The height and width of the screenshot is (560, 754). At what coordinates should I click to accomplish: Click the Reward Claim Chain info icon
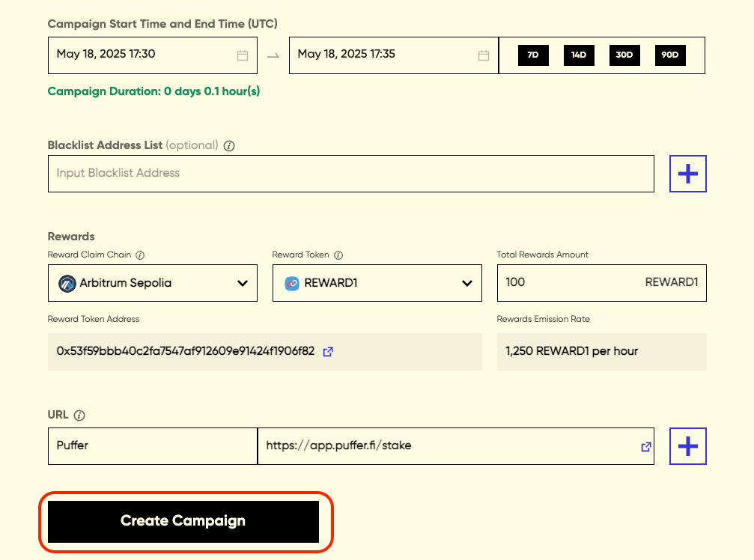tap(140, 255)
